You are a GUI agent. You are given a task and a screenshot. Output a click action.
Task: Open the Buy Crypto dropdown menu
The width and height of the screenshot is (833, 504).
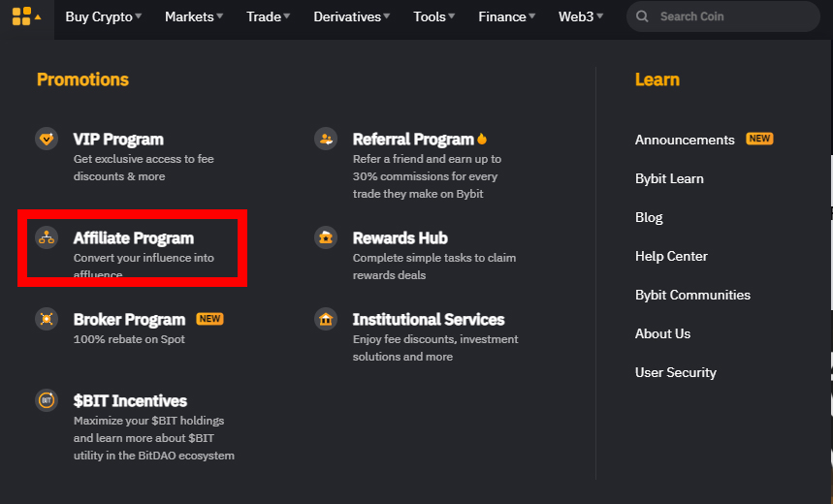[104, 16]
